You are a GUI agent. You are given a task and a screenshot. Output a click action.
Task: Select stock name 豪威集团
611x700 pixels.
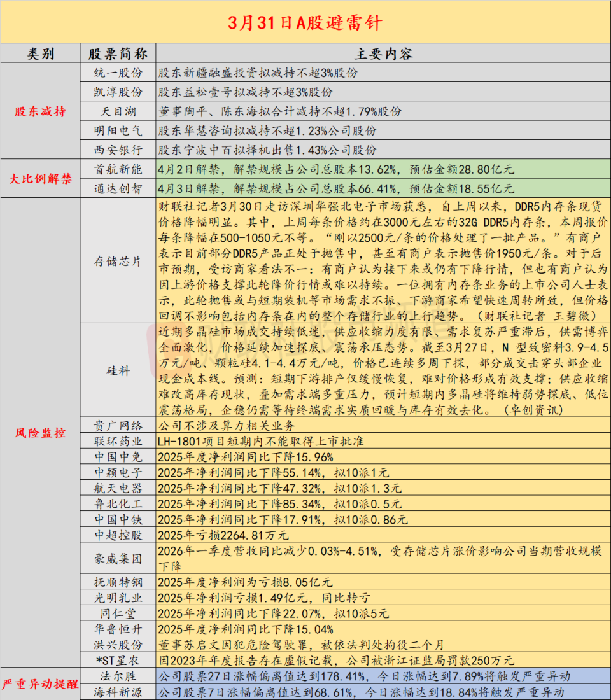point(118,558)
